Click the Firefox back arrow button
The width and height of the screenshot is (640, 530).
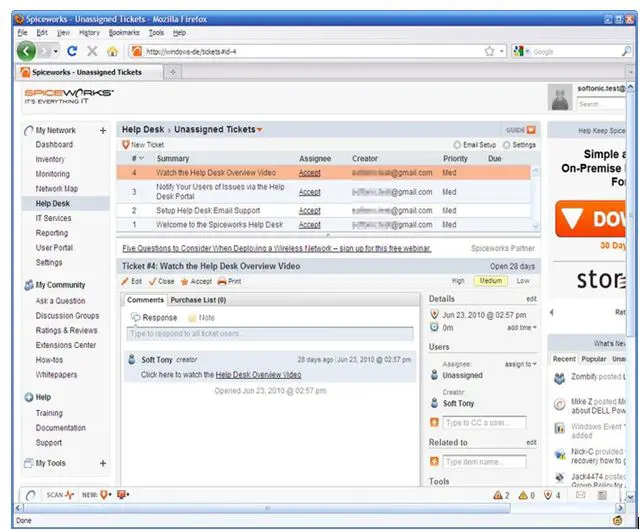(27, 51)
